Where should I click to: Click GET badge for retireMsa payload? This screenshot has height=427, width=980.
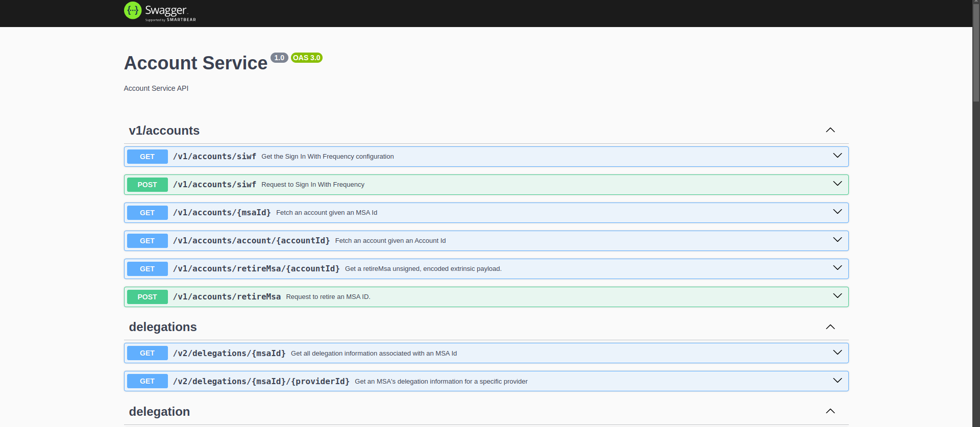(148, 269)
